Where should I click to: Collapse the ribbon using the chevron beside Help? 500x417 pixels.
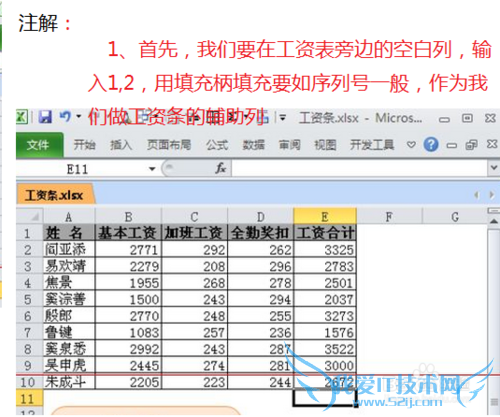click(x=411, y=145)
